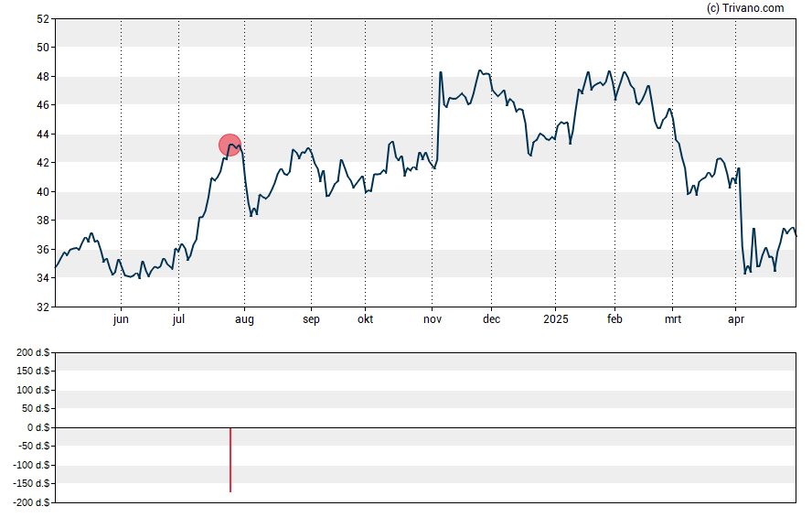Click the '32' price axis label
The image size is (812, 517).
click(x=43, y=307)
